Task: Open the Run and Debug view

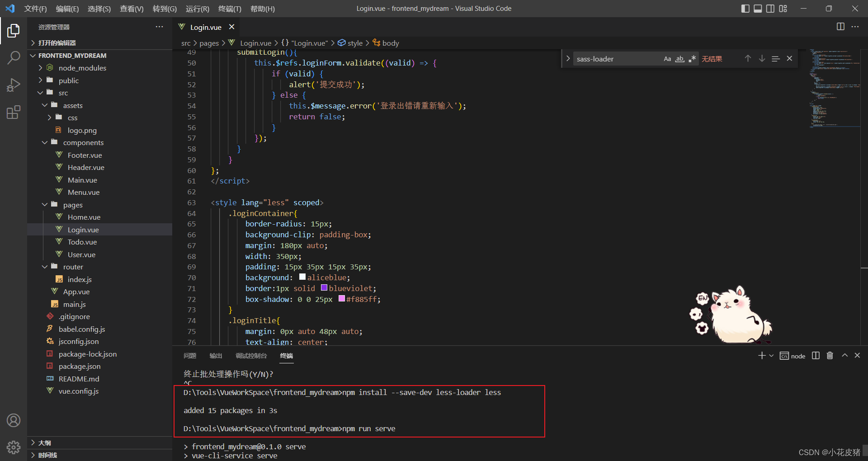Action: click(x=14, y=85)
